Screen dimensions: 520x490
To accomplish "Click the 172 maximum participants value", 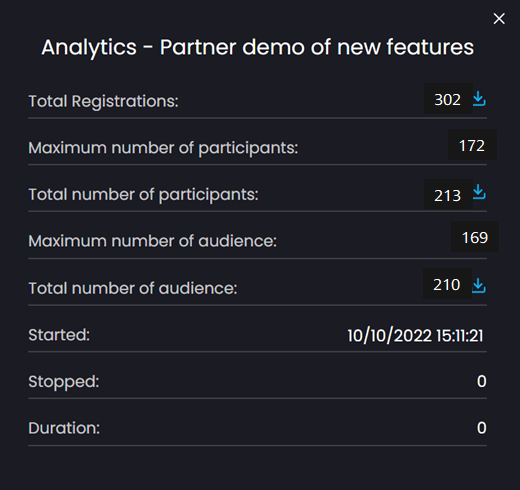I will point(472,145).
